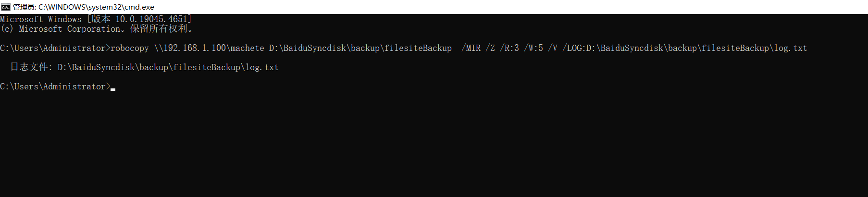Image resolution: width=868 pixels, height=197 pixels.
Task: Click the empty black console area below prompt
Action: 434,144
